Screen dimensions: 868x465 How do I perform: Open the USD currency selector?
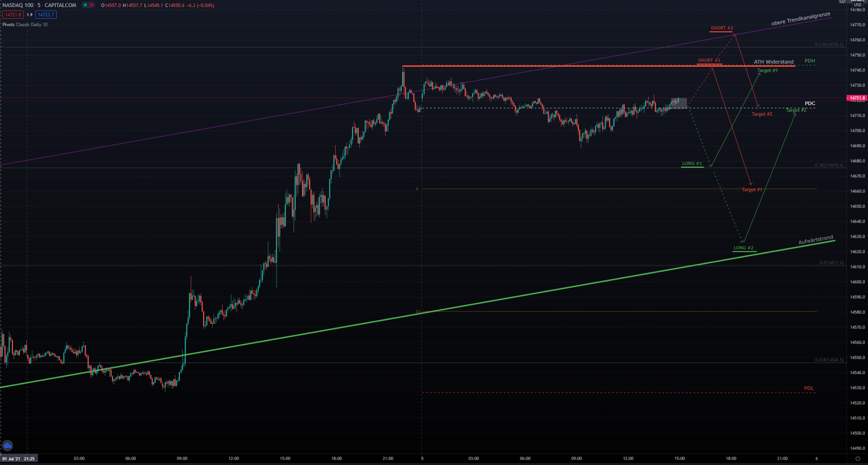point(857,5)
